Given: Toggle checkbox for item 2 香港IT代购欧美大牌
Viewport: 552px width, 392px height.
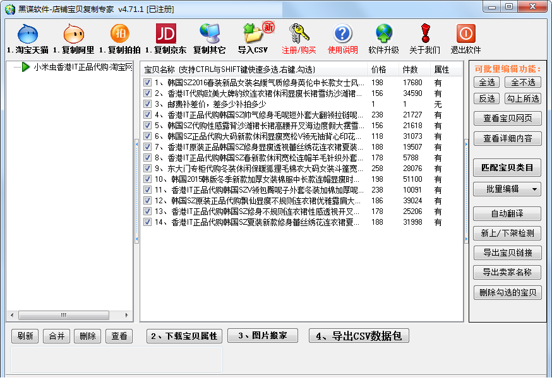Looking at the screenshot, I should click(x=148, y=93).
